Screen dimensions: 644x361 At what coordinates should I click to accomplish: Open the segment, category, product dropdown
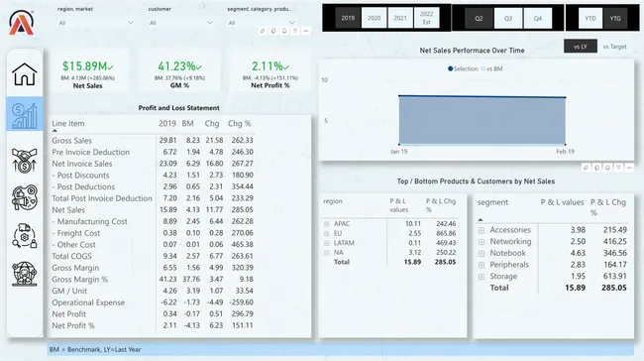pyautogui.click(x=262, y=23)
